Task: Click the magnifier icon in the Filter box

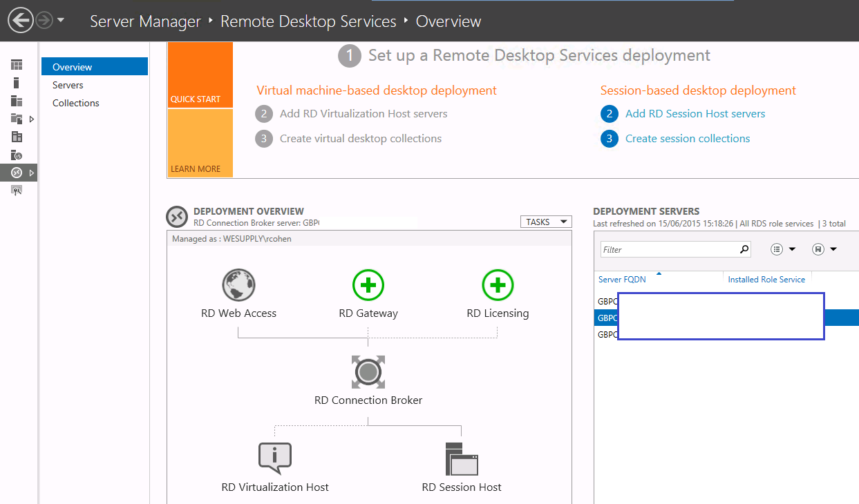Action: [x=744, y=249]
